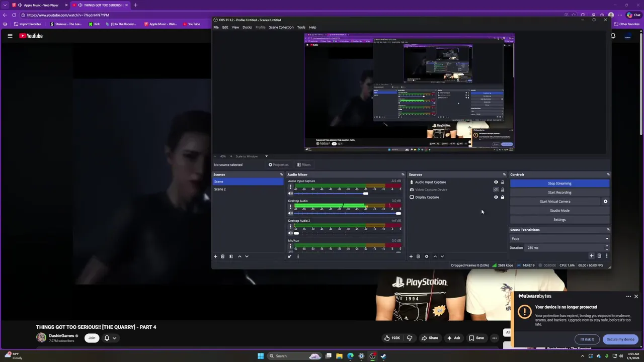Open the Fade transition dropdown
This screenshot has width=644, height=362.
(x=559, y=239)
